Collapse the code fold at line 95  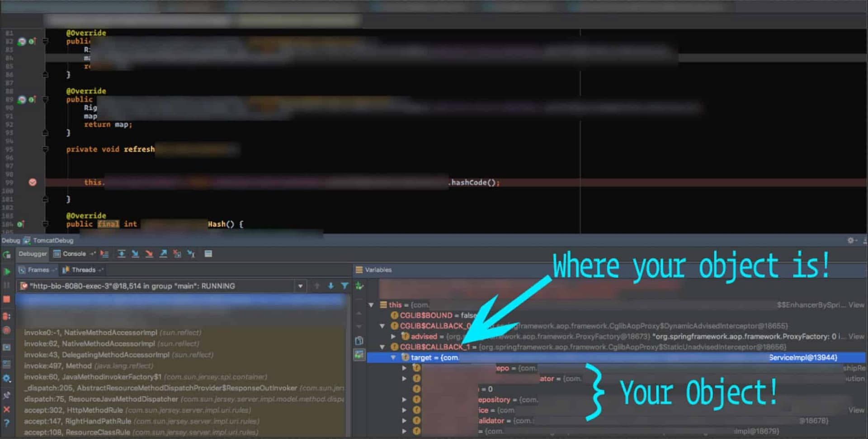[x=45, y=149]
